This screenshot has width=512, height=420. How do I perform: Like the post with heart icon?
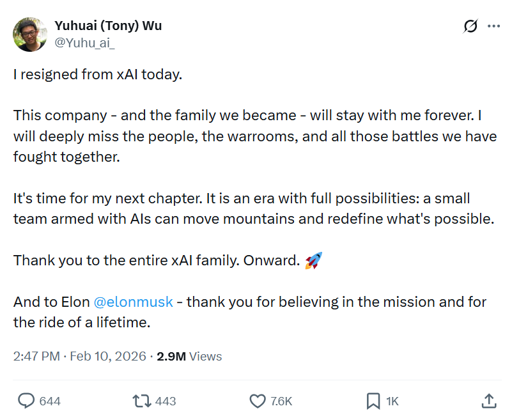point(257,401)
